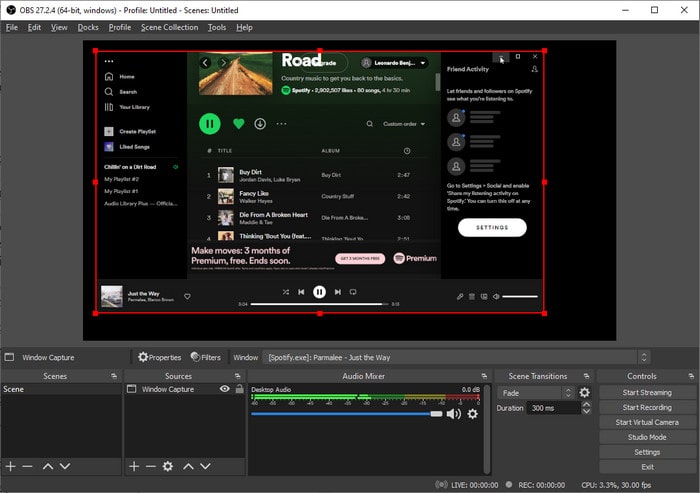Remove the selected scene with minus
700x493 pixels.
tap(27, 466)
